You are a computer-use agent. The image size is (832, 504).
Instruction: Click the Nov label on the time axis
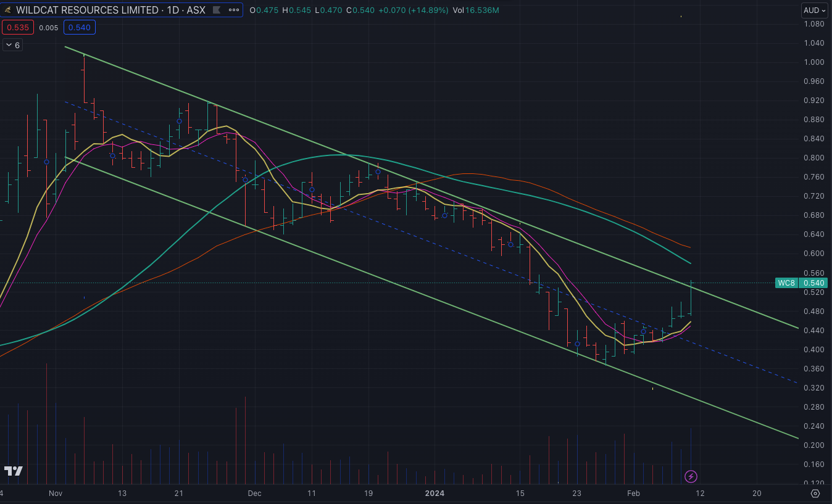point(56,494)
